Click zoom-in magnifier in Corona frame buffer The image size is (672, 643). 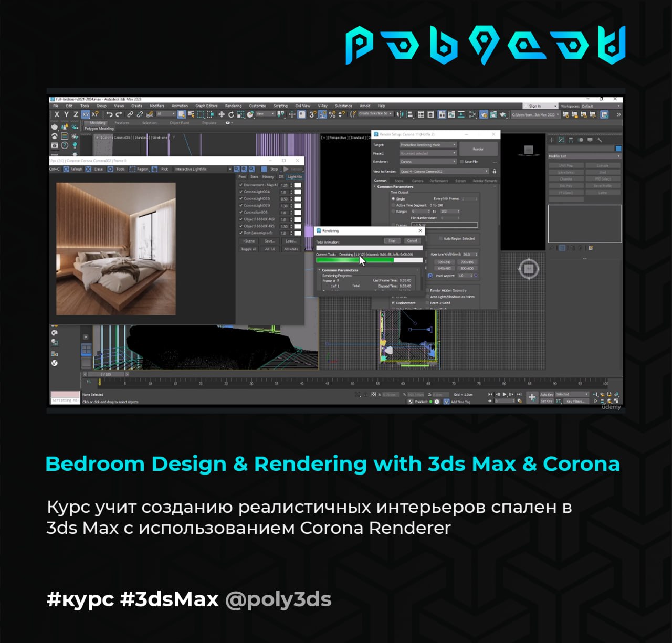(x=237, y=170)
